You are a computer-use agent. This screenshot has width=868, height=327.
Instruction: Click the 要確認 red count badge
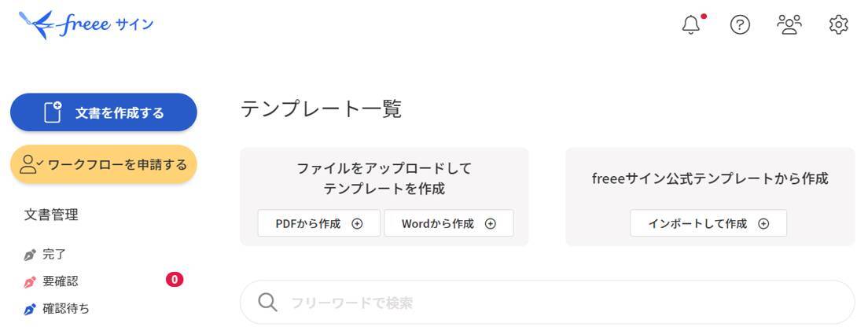[x=175, y=279]
